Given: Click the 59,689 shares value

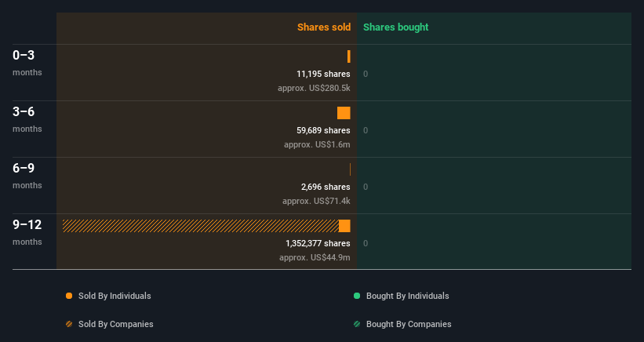Looking at the screenshot, I should 323,130.
